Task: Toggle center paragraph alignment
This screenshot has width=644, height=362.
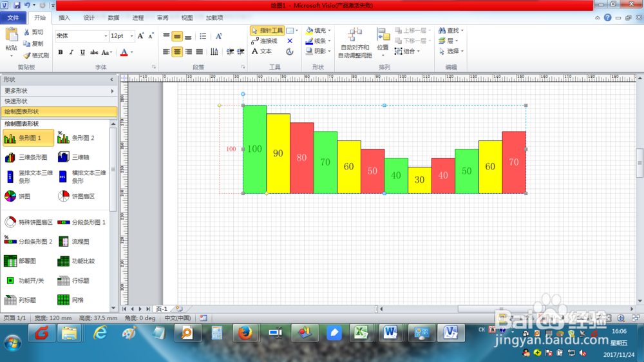Action: pyautogui.click(x=177, y=52)
